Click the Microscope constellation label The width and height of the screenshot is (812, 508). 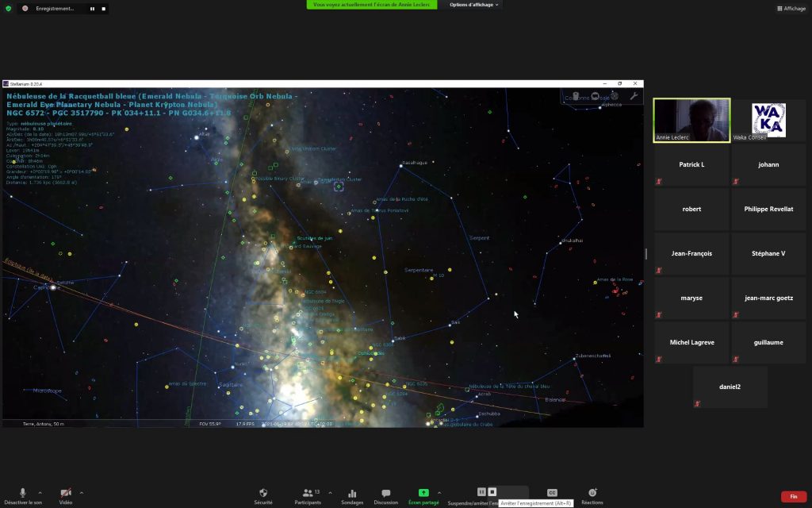[47, 391]
